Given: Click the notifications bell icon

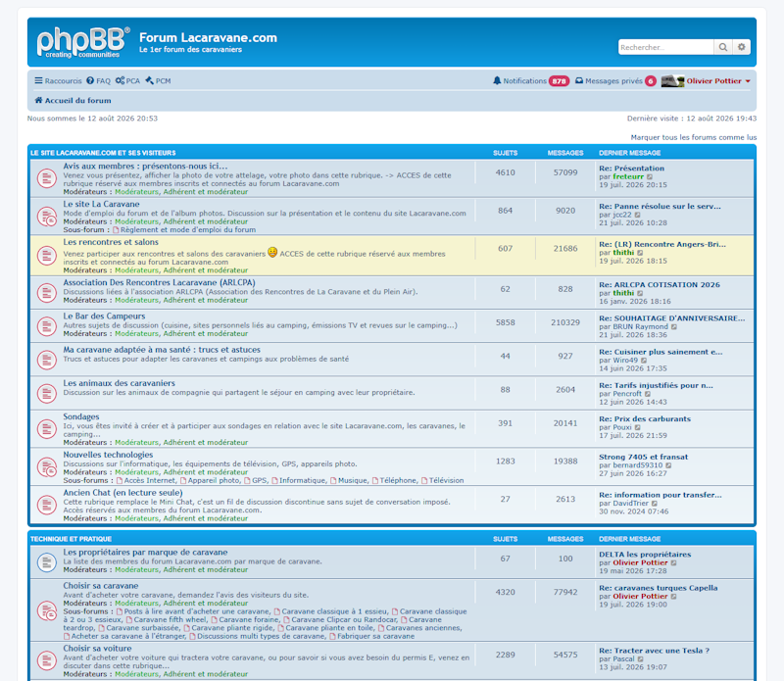Looking at the screenshot, I should (x=497, y=80).
